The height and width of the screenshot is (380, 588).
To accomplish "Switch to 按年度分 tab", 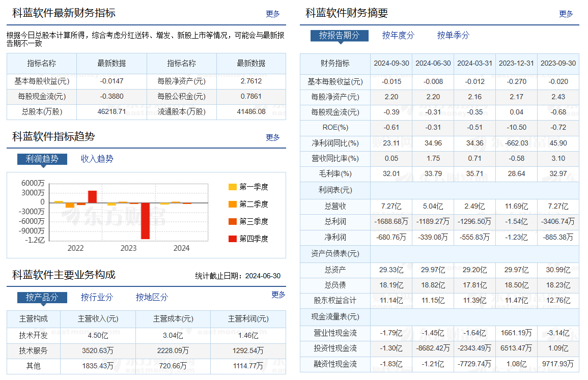I will pos(398,36).
